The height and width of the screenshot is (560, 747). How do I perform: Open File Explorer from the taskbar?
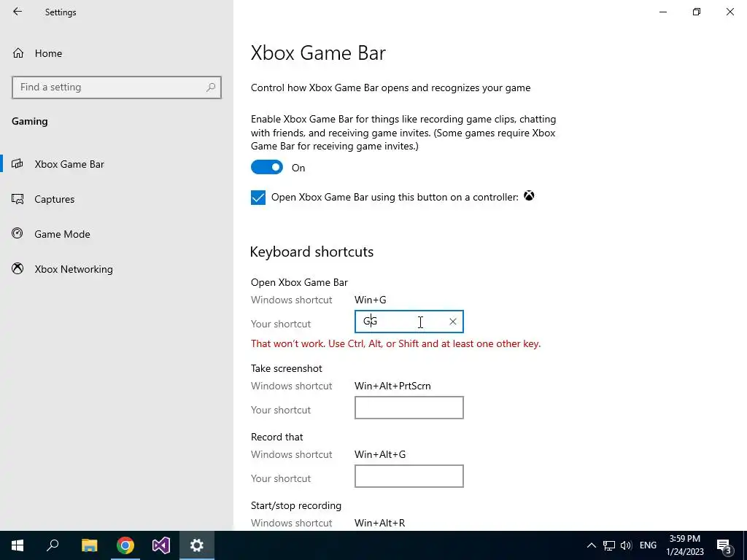click(89, 545)
